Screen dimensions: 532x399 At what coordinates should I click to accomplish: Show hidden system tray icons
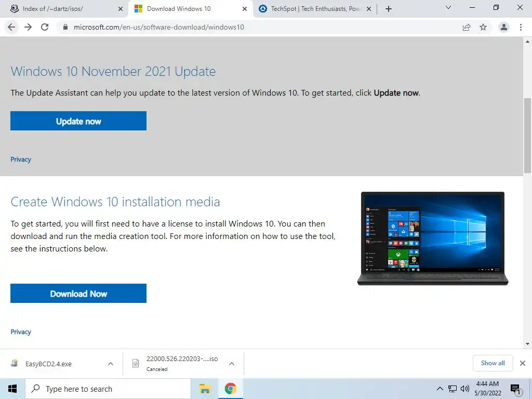click(x=440, y=389)
